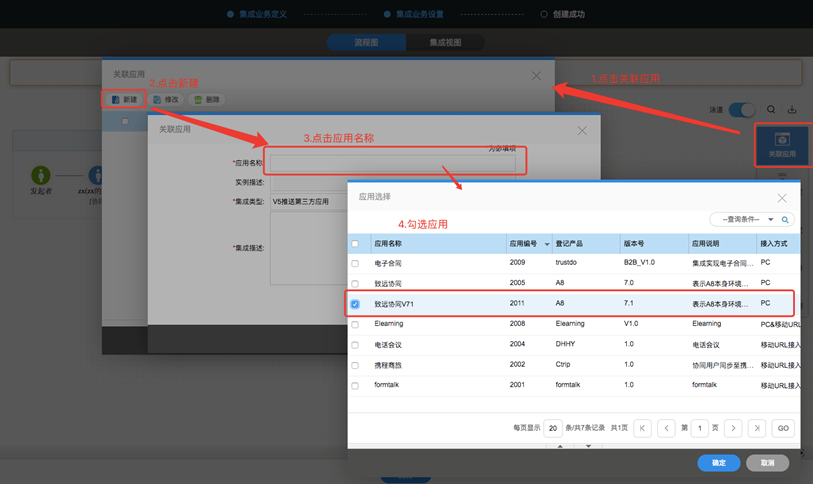Screen dimensions: 813x484
Task: Go to the previous page arrow
Action: point(666,428)
